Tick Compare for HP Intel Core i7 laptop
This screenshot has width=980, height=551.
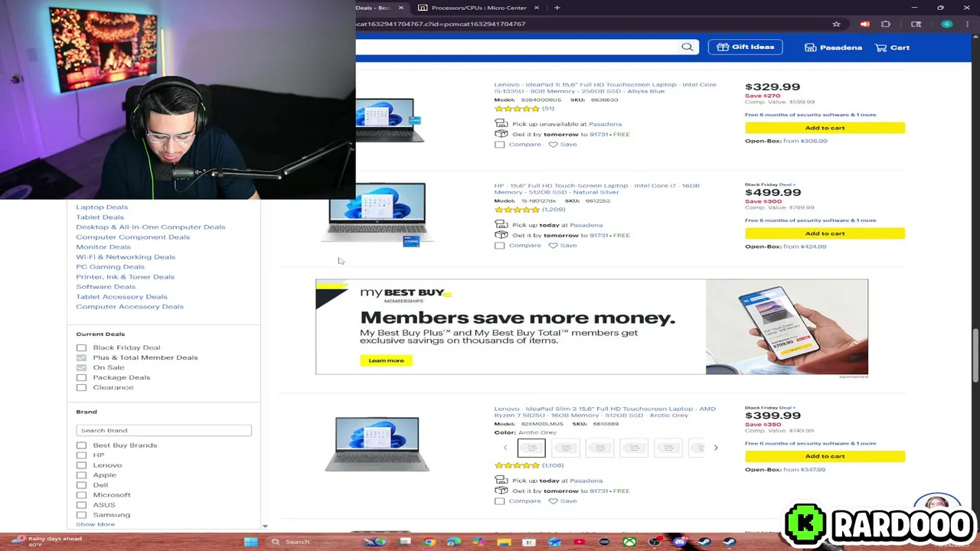(499, 246)
